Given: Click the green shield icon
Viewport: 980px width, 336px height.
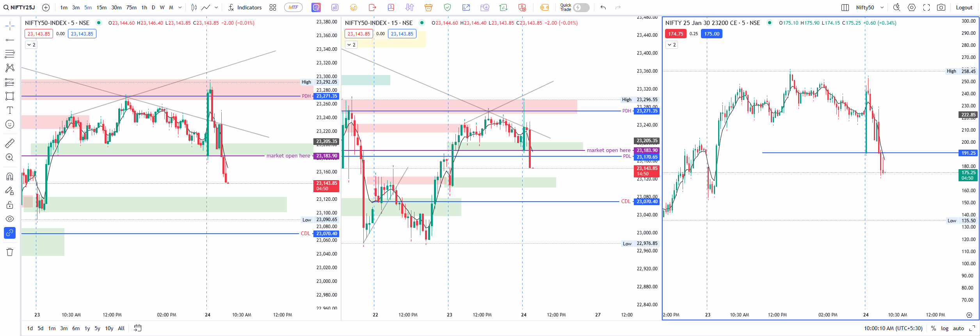Looking at the screenshot, I should coord(447,7).
